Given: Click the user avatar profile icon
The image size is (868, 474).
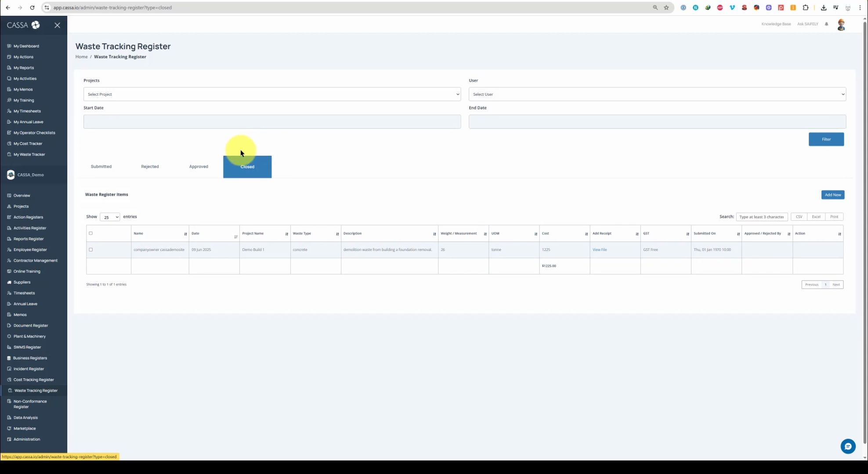Looking at the screenshot, I should (841, 25).
